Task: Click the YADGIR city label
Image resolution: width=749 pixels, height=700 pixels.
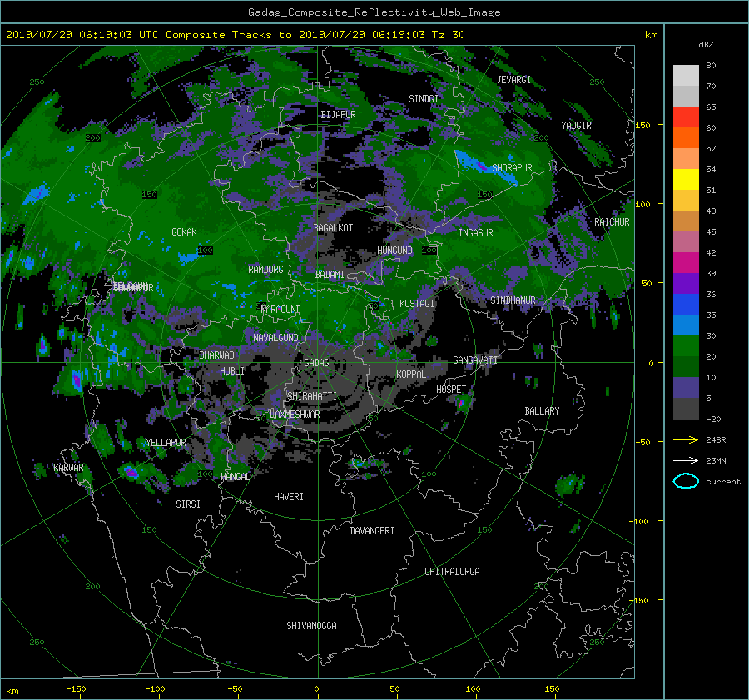Action: [x=576, y=126]
